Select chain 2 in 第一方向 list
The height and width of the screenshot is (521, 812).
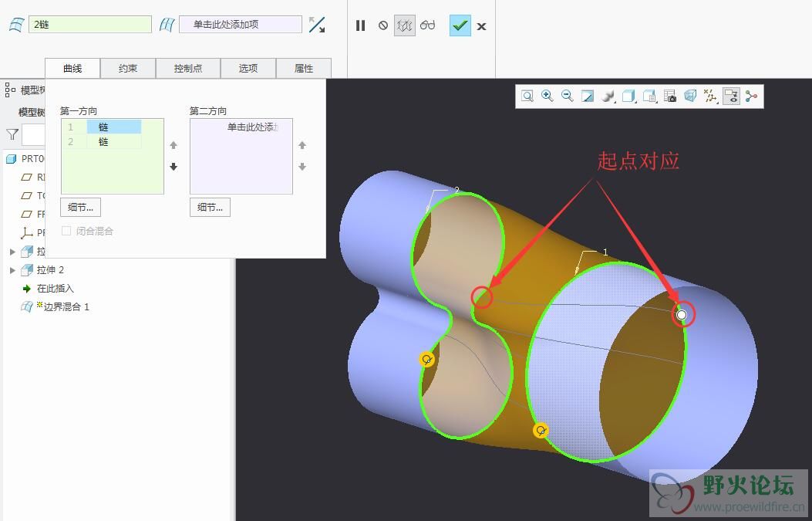tap(103, 141)
